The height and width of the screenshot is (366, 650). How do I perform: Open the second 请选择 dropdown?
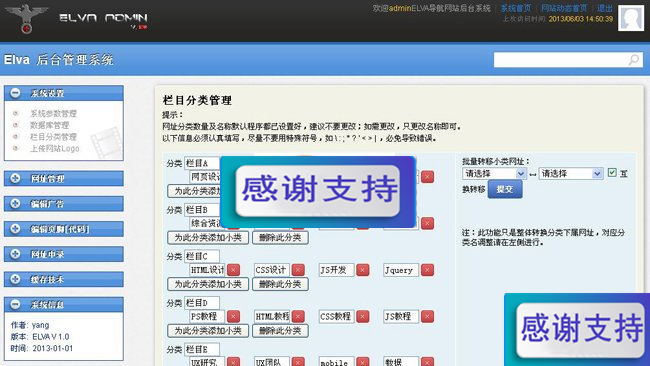click(x=571, y=173)
